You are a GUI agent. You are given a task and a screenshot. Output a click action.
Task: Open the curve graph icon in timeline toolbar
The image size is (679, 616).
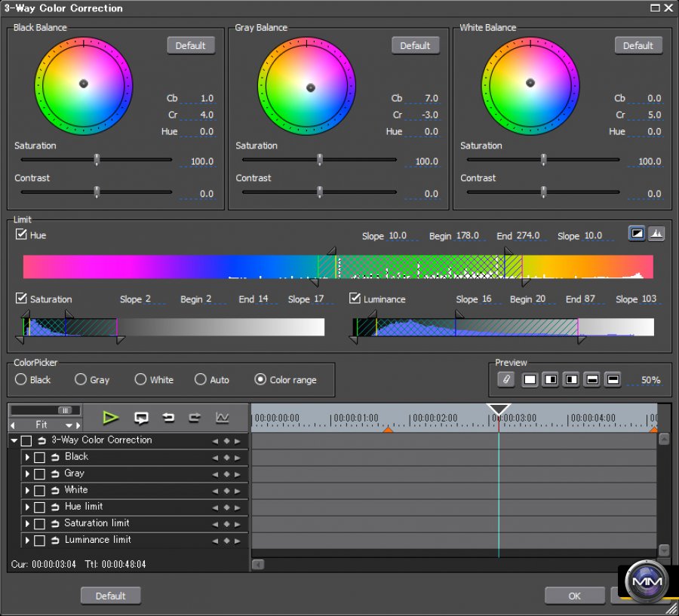point(221,418)
